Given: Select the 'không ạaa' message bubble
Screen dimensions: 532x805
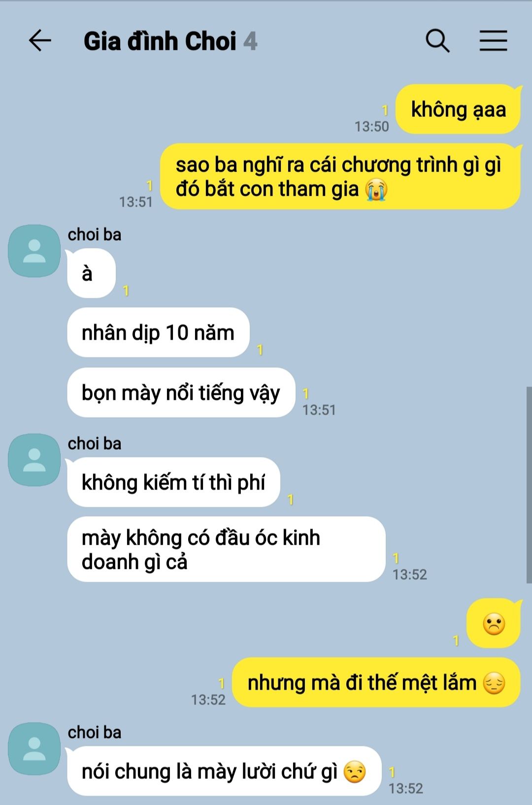Looking at the screenshot, I should pyautogui.click(x=458, y=109).
